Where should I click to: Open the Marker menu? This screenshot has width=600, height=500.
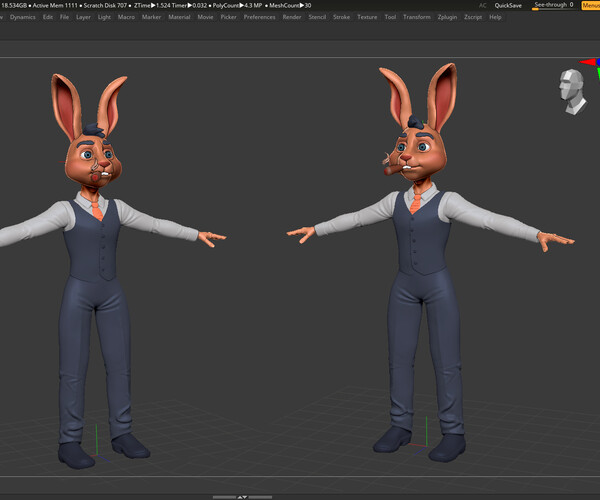(x=152, y=17)
